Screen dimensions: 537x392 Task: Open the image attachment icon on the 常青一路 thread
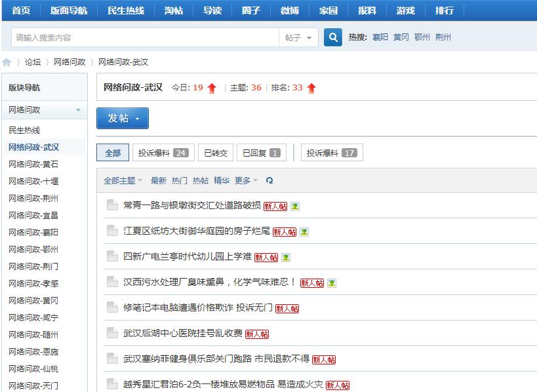click(x=296, y=205)
